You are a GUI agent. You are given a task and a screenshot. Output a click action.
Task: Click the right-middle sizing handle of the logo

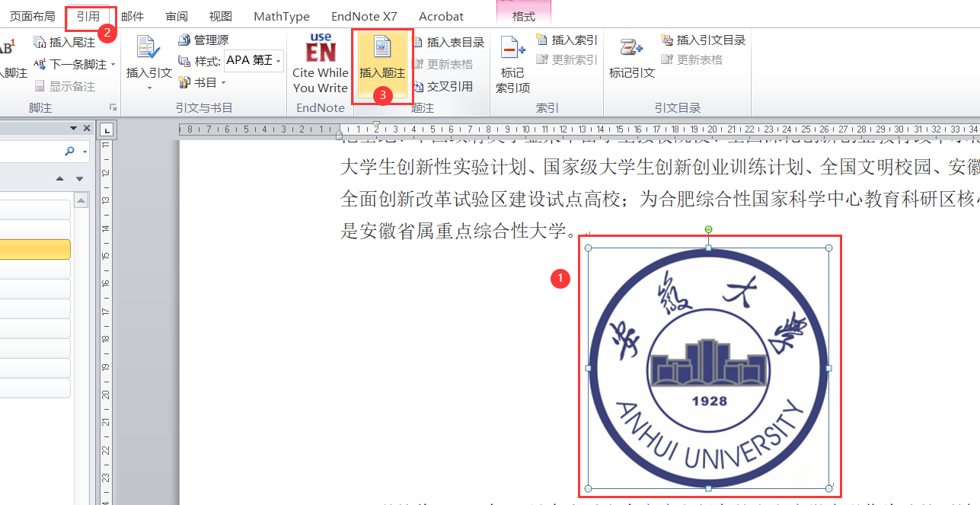[828, 368]
